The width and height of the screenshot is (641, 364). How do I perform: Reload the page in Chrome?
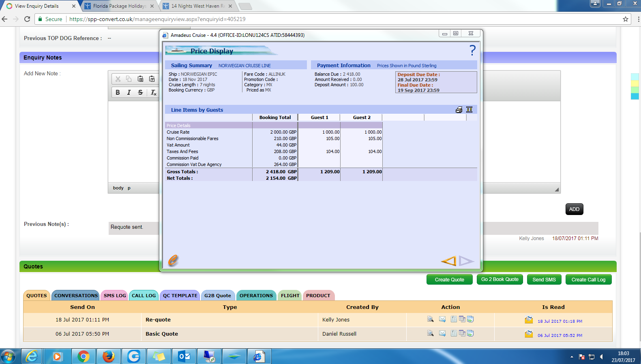(27, 19)
